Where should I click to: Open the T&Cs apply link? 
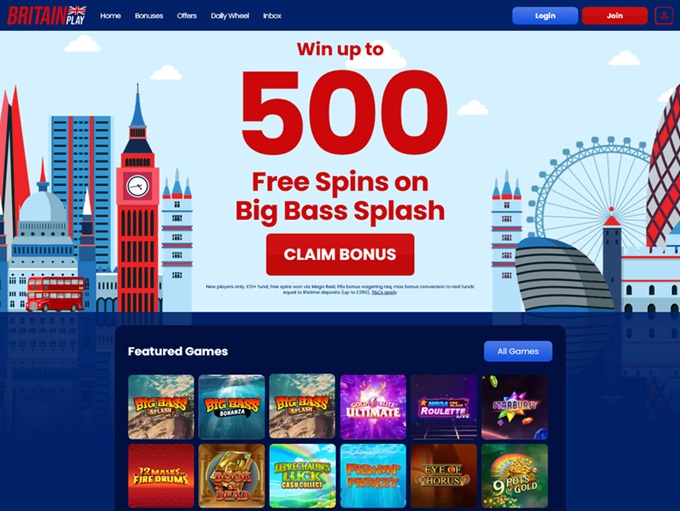coord(384,292)
